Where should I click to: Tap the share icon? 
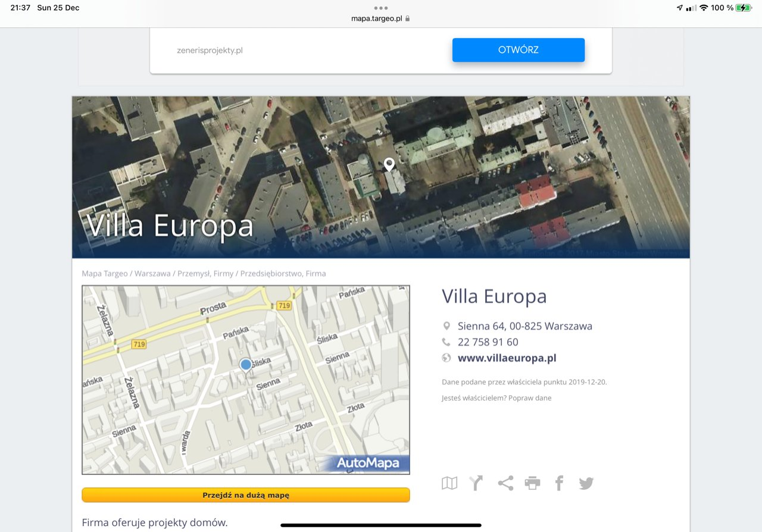tap(505, 483)
